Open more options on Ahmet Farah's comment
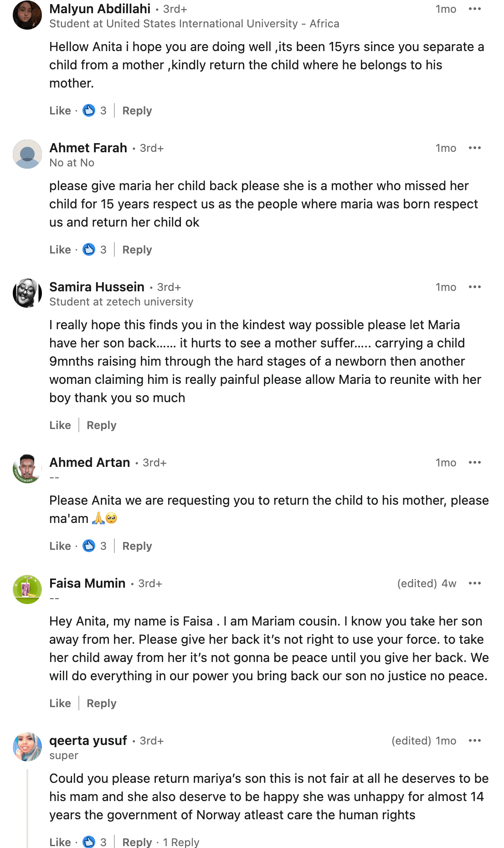 point(474,148)
